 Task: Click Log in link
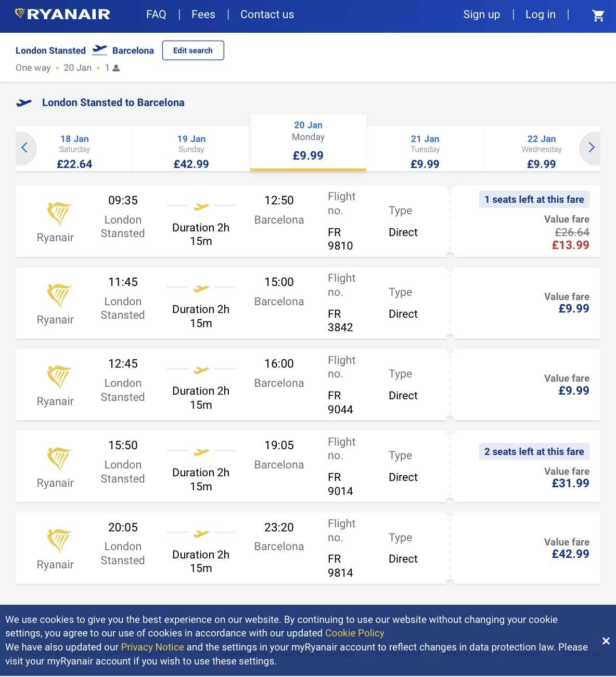pyautogui.click(x=541, y=15)
